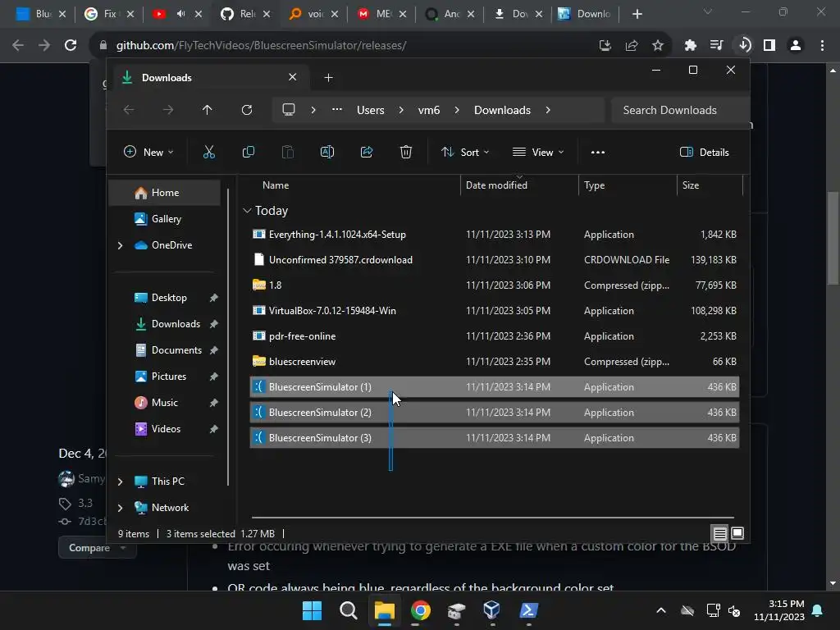The image size is (840, 630).
Task: Add a new Explorer tab with plus
Action: (328, 78)
